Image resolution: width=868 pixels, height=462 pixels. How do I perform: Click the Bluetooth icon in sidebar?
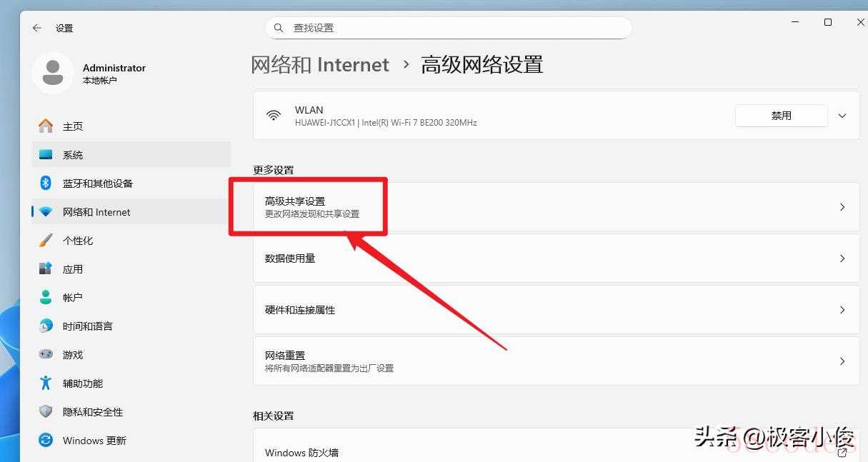click(x=46, y=184)
